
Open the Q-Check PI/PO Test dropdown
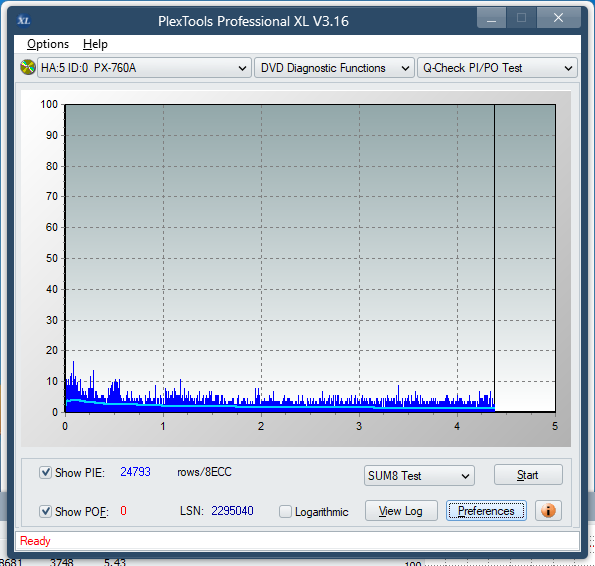(x=497, y=68)
